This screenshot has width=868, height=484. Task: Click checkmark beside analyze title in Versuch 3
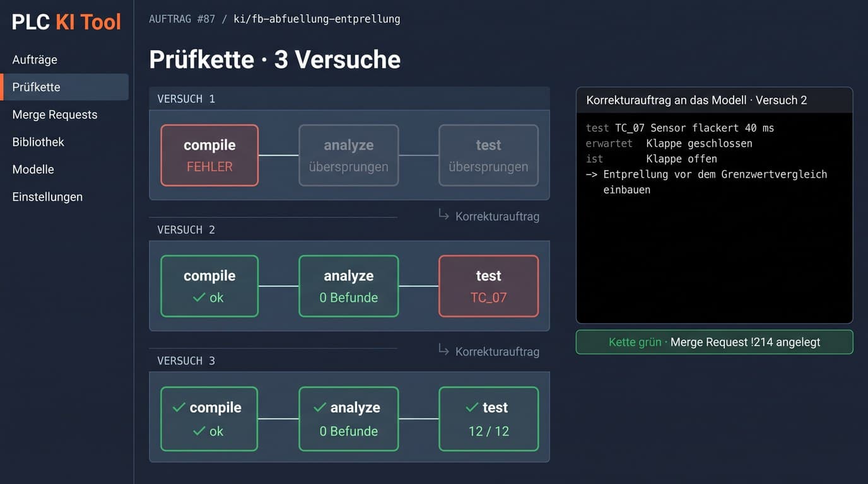coord(320,408)
